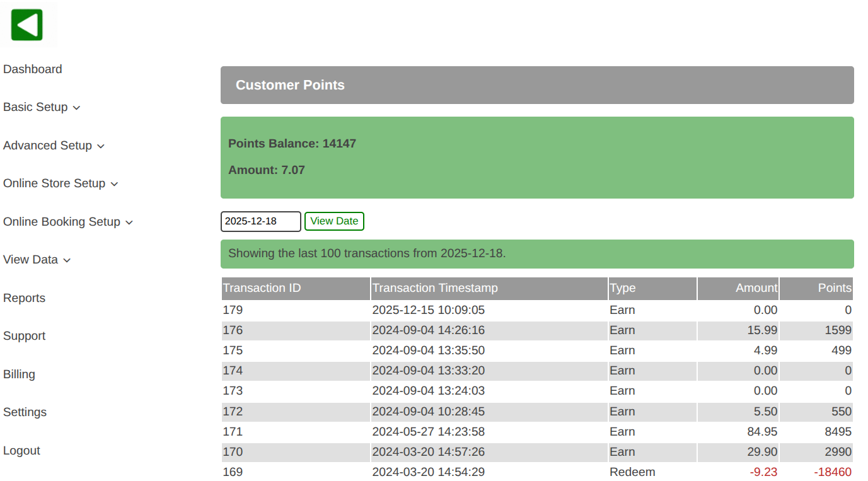This screenshot has height=481, width=868.
Task: Expand Online Store Setup submenu
Action: click(61, 183)
